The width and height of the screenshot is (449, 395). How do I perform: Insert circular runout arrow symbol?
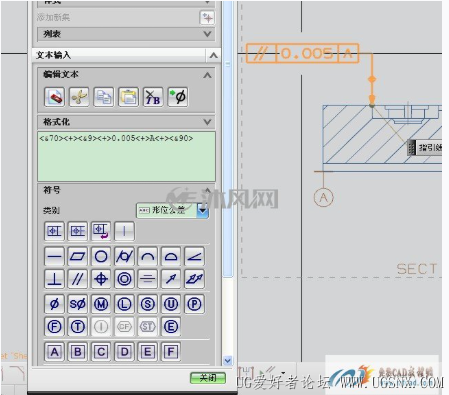tap(171, 279)
